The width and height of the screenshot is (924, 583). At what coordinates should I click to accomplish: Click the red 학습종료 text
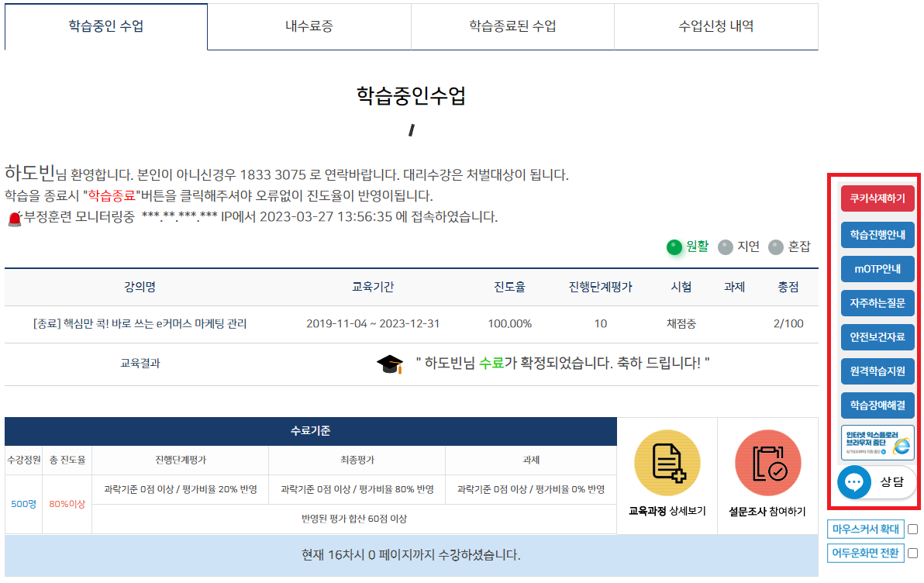pos(112,195)
